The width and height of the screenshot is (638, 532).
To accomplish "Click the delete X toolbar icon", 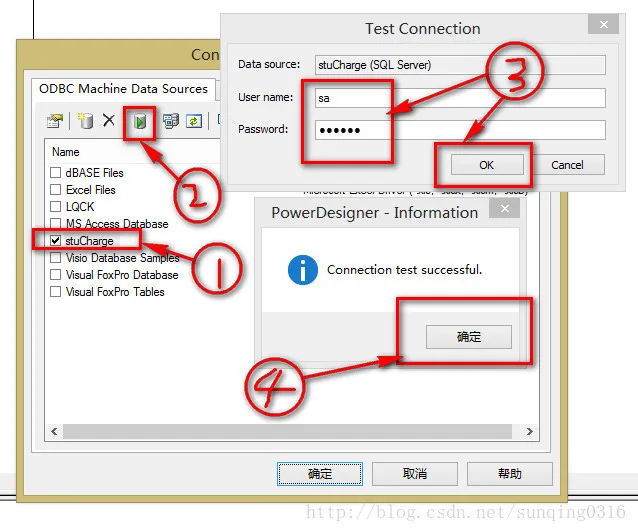I will (x=109, y=120).
